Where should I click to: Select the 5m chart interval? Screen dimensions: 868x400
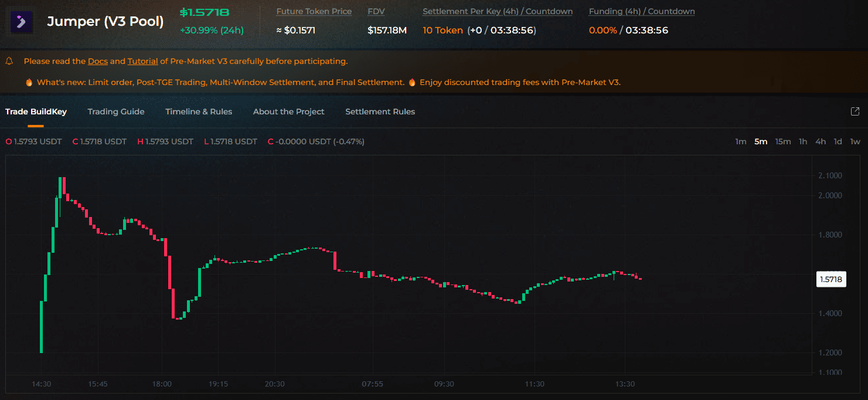pyautogui.click(x=761, y=141)
